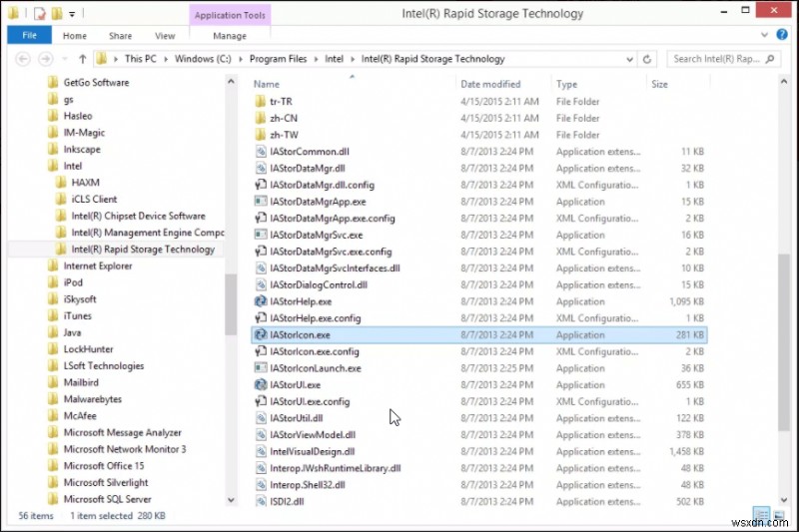Go up one folder level arrow
799x532 pixels.
[83, 59]
